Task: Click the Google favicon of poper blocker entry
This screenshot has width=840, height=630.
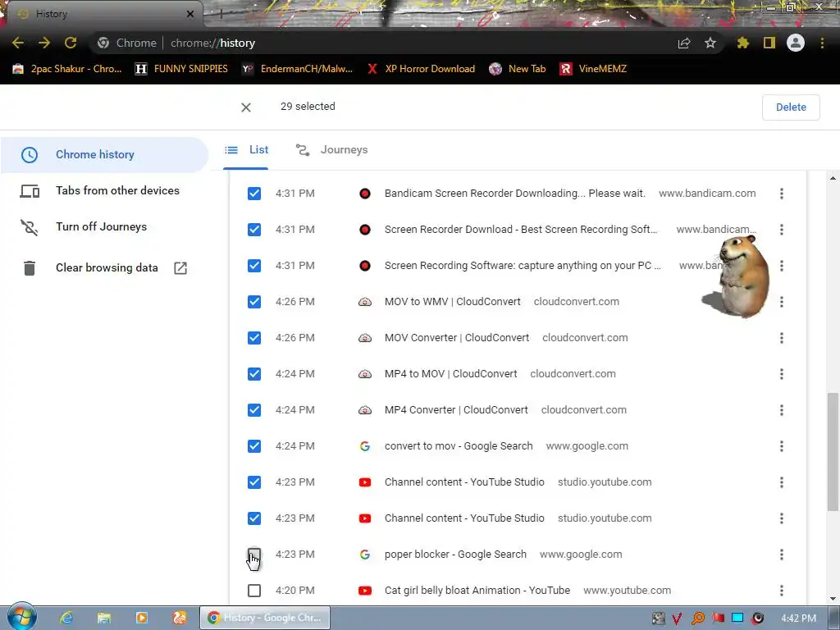Action: [x=365, y=555]
